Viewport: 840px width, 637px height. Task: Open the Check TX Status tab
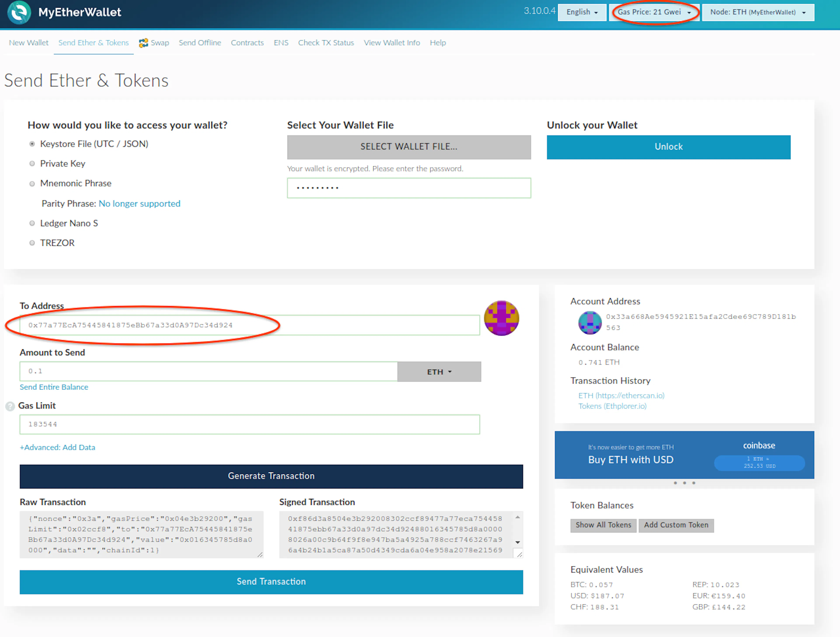coord(326,43)
